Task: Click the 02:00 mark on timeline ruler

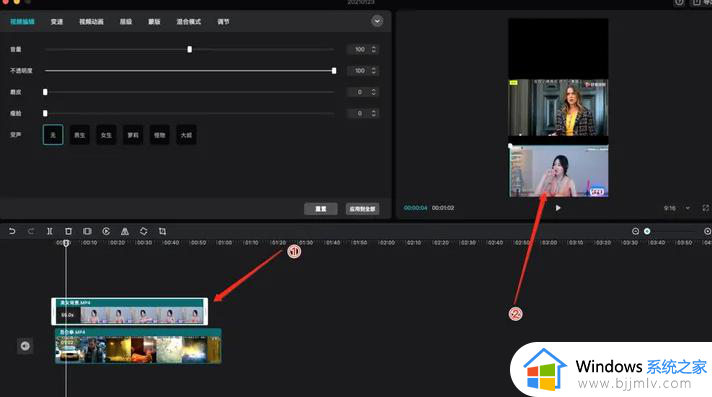Action: (x=386, y=243)
